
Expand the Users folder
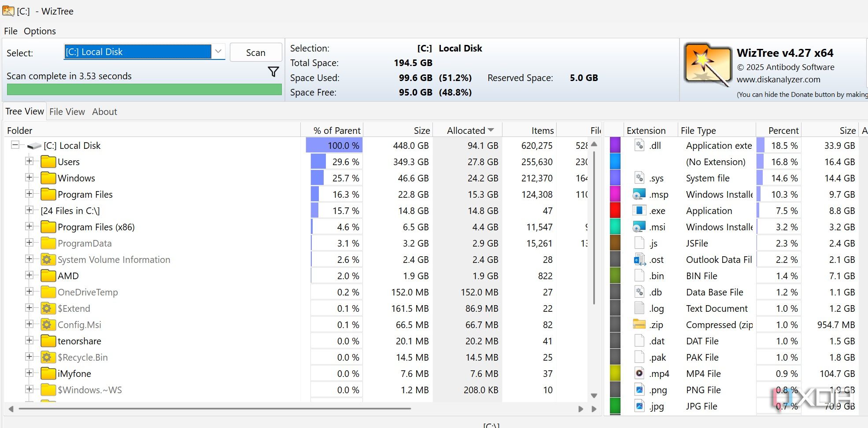click(29, 161)
